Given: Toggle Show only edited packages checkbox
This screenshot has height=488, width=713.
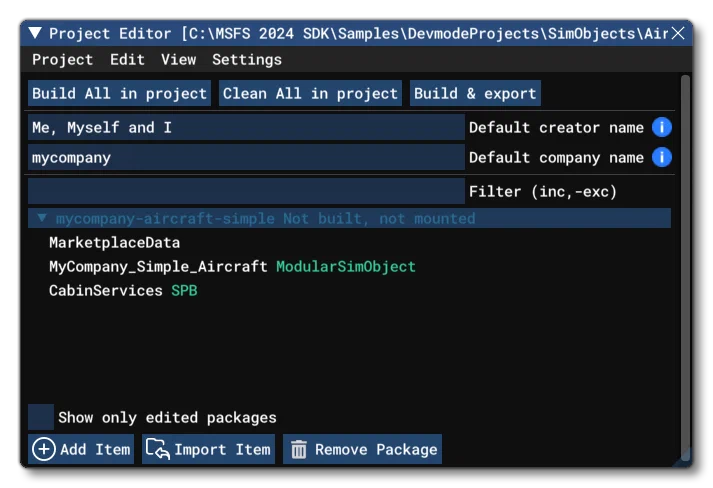Looking at the screenshot, I should 41,417.
